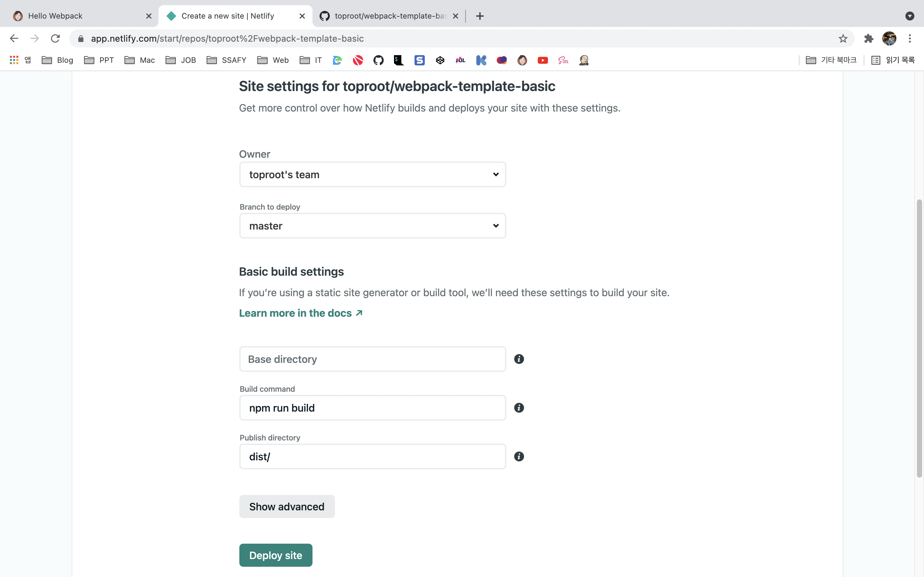Open the tab search chevron in the tab strip
This screenshot has height=577, width=924.
point(910,16)
